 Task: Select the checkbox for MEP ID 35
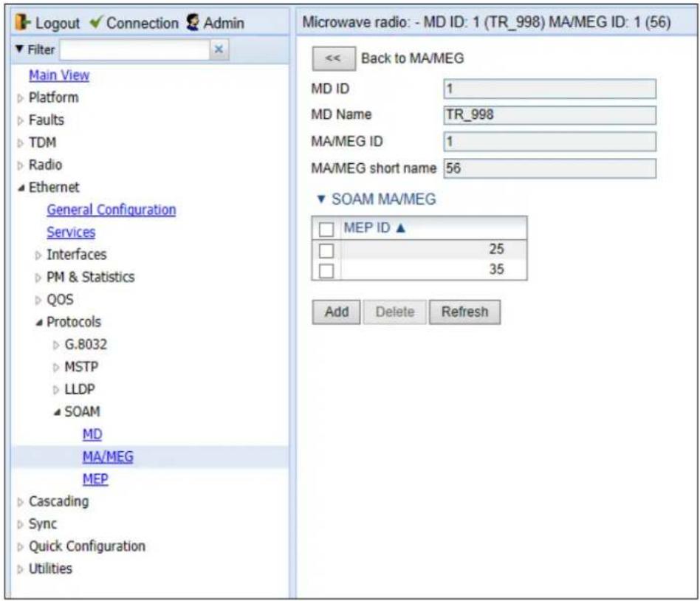pyautogui.click(x=326, y=270)
